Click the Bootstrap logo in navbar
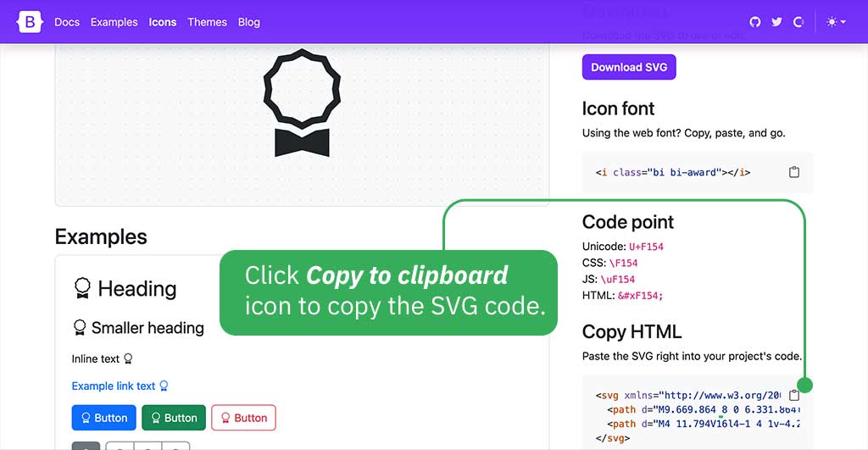868x450 pixels. pos(30,22)
